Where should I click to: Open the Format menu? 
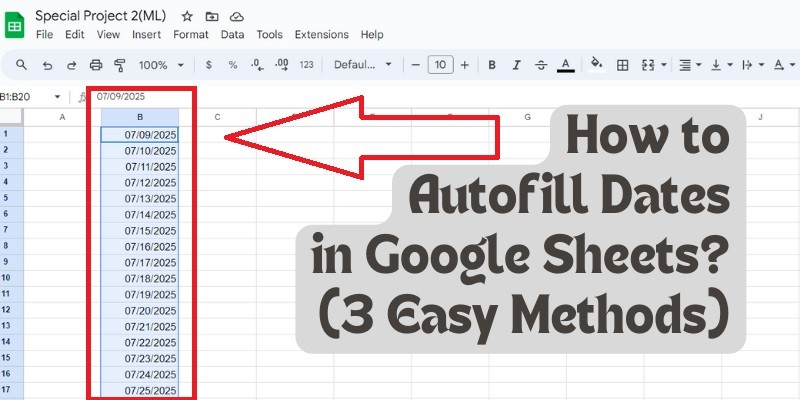pyautogui.click(x=191, y=35)
